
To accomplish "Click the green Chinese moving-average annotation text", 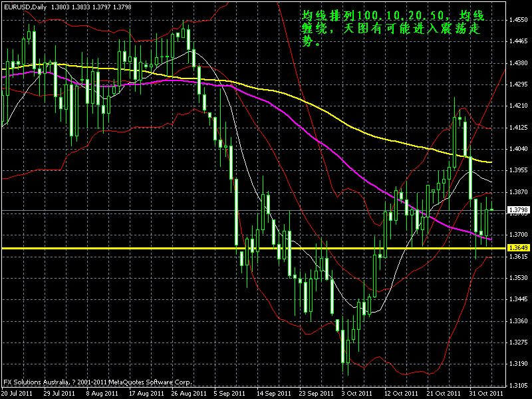I will click(x=393, y=29).
